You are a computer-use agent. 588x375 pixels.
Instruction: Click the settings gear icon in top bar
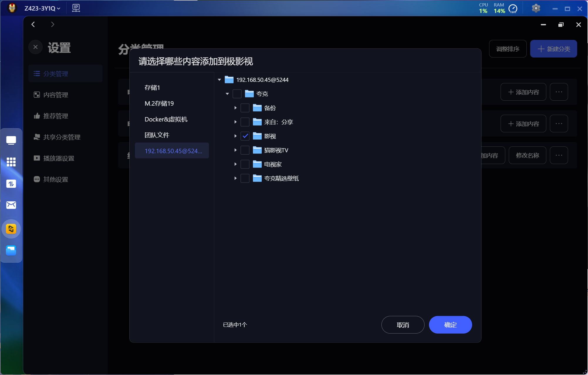(536, 8)
